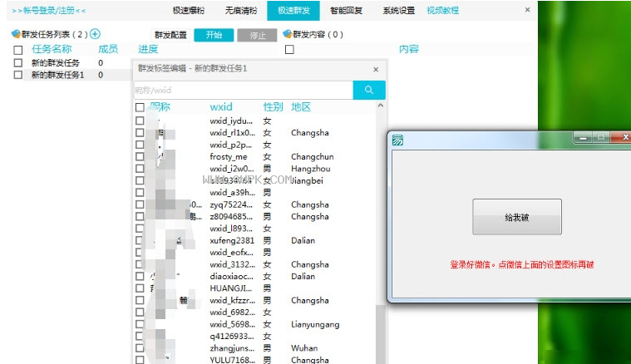
Task: Open the 系统设置 tab
Action: (398, 11)
